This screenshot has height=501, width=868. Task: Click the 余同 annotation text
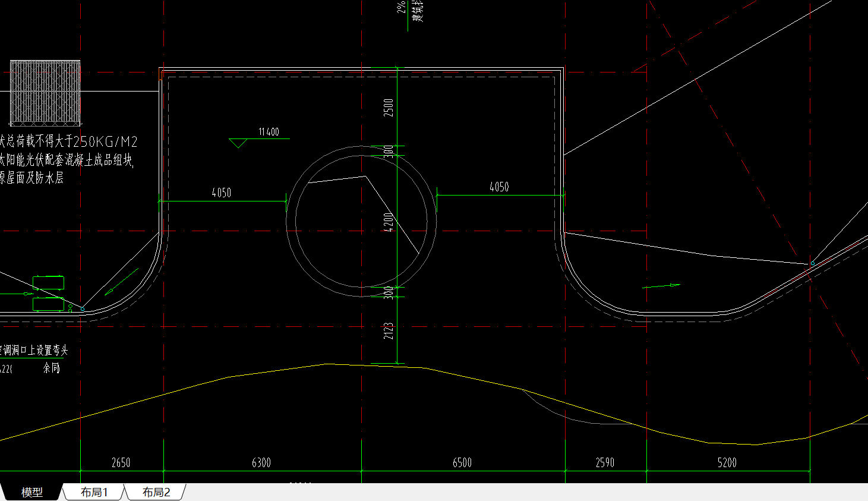click(x=52, y=368)
